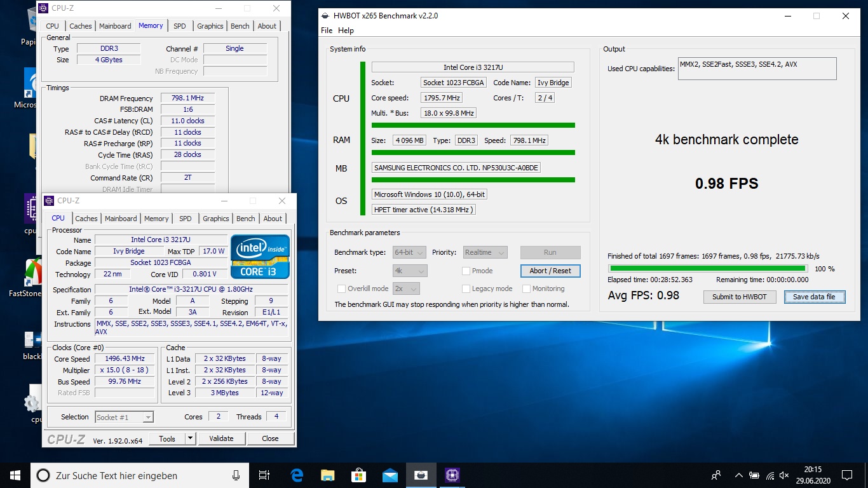The height and width of the screenshot is (488, 868).
Task: Select About tab in back CPU-Z window
Action: (267, 26)
